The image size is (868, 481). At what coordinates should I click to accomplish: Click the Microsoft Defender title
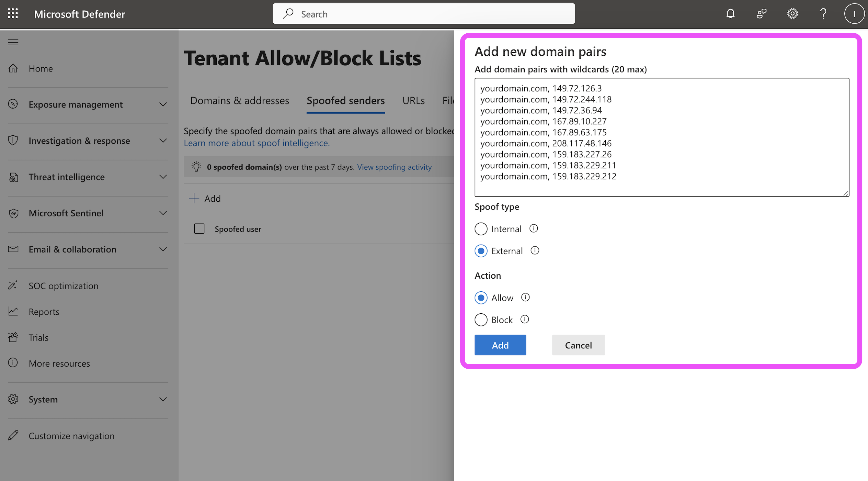[x=79, y=14]
